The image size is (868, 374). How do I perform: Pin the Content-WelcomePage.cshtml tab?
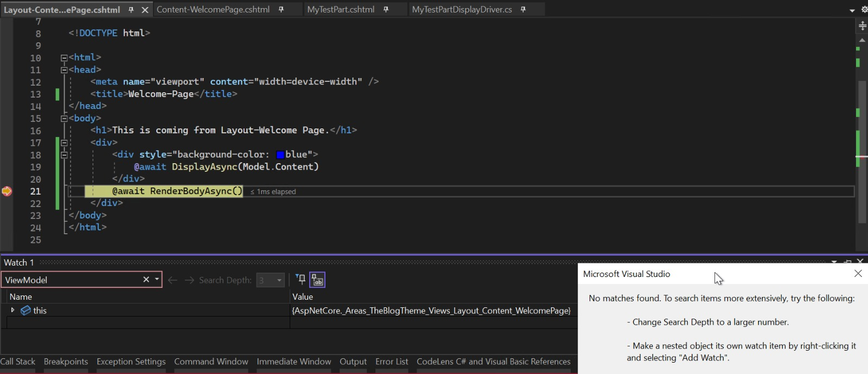[x=281, y=10]
